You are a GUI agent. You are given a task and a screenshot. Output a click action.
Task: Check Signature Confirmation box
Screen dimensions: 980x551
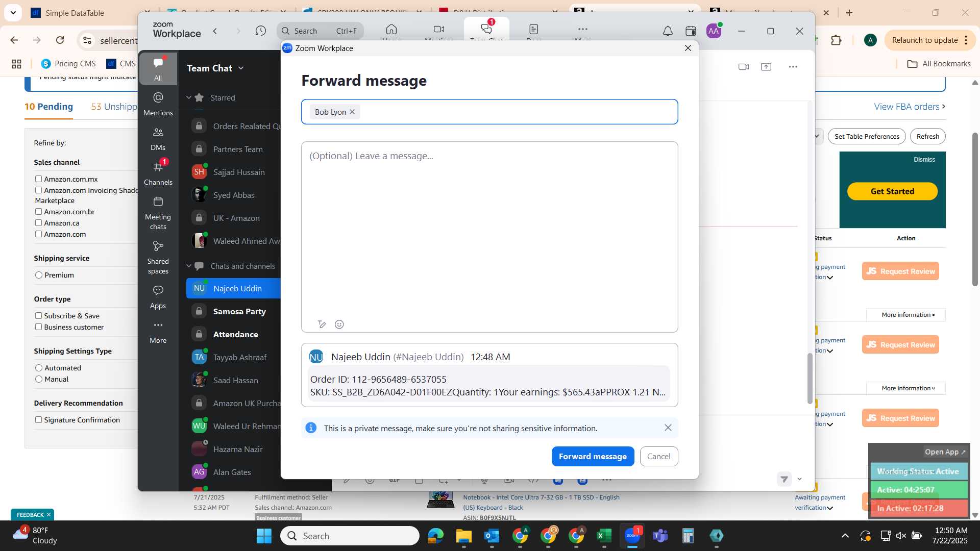38,420
